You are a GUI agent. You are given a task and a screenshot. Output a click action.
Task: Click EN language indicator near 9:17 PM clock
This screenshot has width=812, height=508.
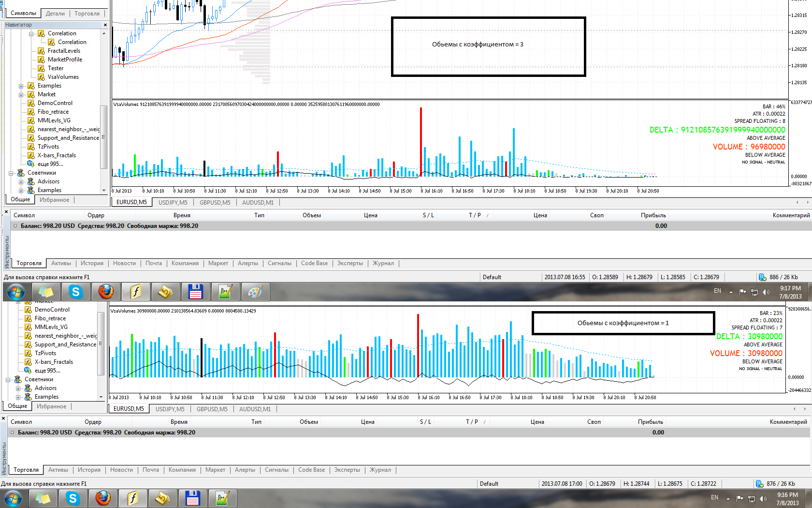[717, 291]
